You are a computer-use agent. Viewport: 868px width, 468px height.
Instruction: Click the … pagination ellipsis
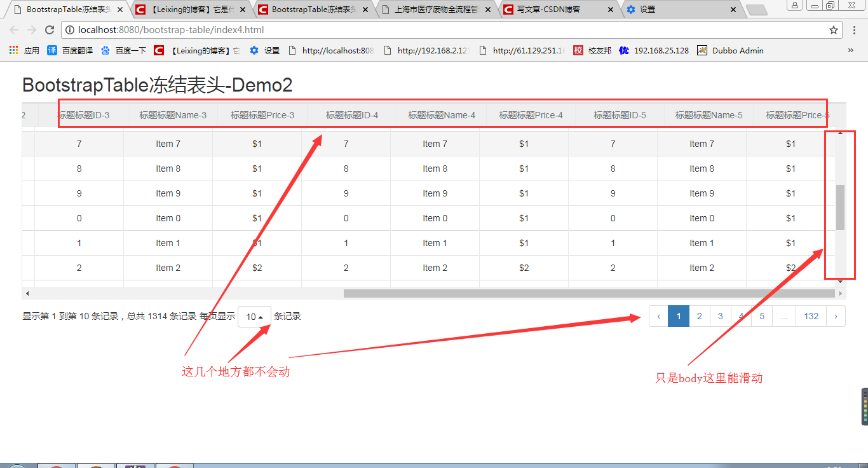tap(784, 316)
